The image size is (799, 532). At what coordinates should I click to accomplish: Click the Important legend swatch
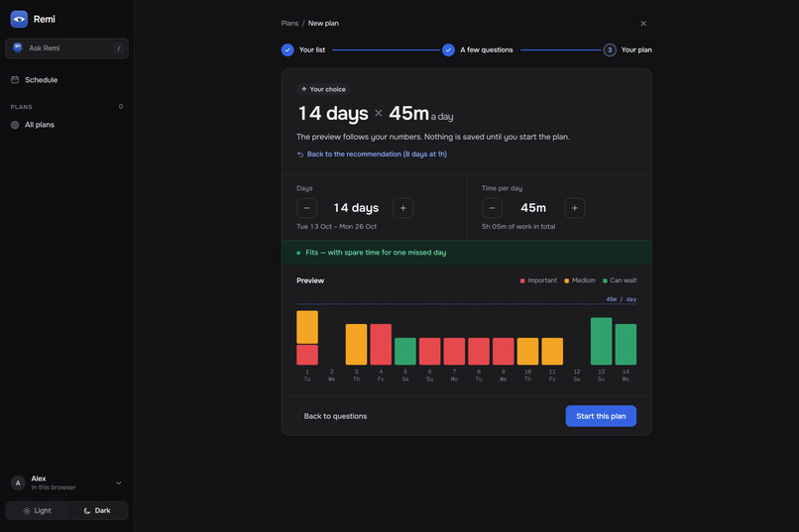coord(522,281)
